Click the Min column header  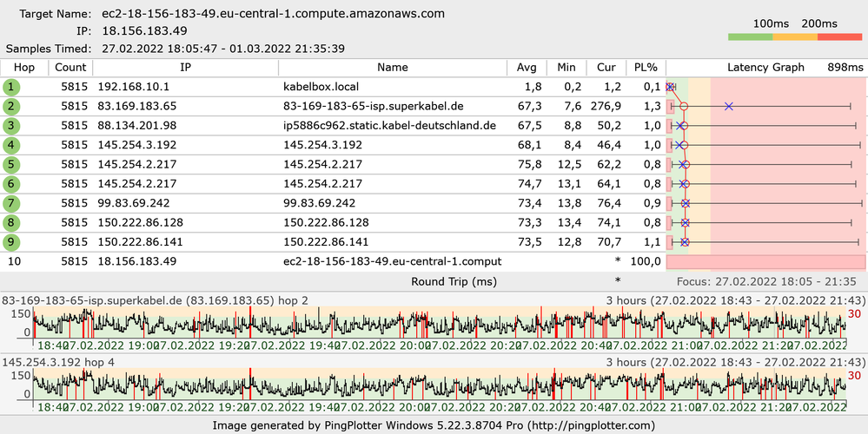567,68
